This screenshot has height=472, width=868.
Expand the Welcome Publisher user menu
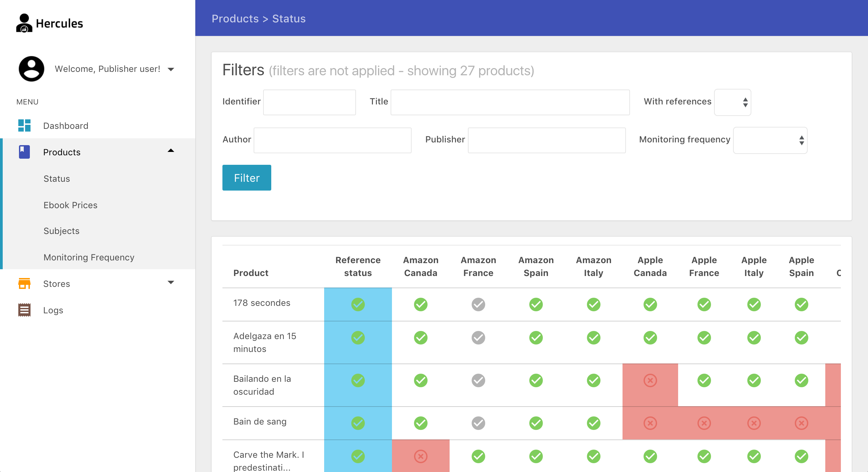171,69
